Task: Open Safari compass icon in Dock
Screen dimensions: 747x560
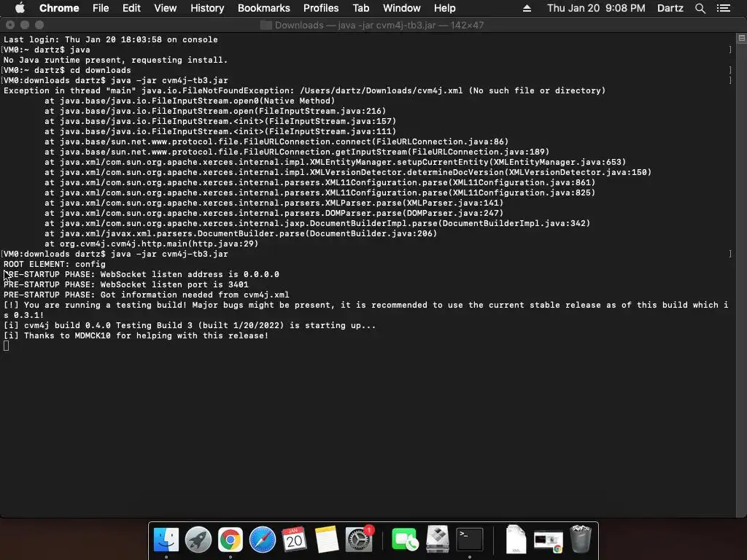Action: (263, 540)
